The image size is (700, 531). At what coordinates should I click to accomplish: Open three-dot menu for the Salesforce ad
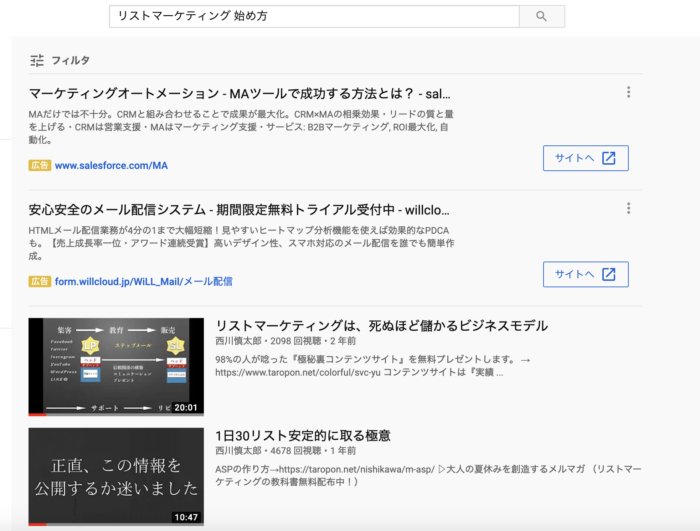(x=628, y=93)
